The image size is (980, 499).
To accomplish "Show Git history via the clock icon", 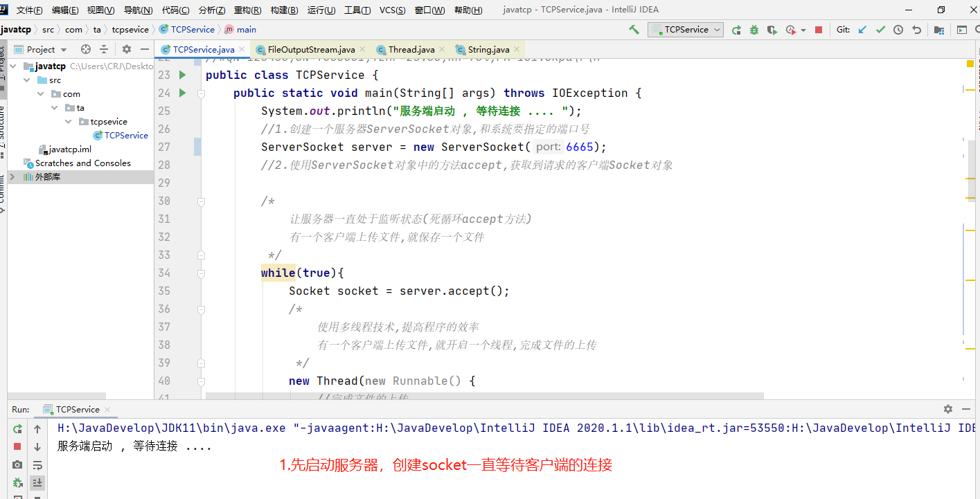I will coord(898,29).
